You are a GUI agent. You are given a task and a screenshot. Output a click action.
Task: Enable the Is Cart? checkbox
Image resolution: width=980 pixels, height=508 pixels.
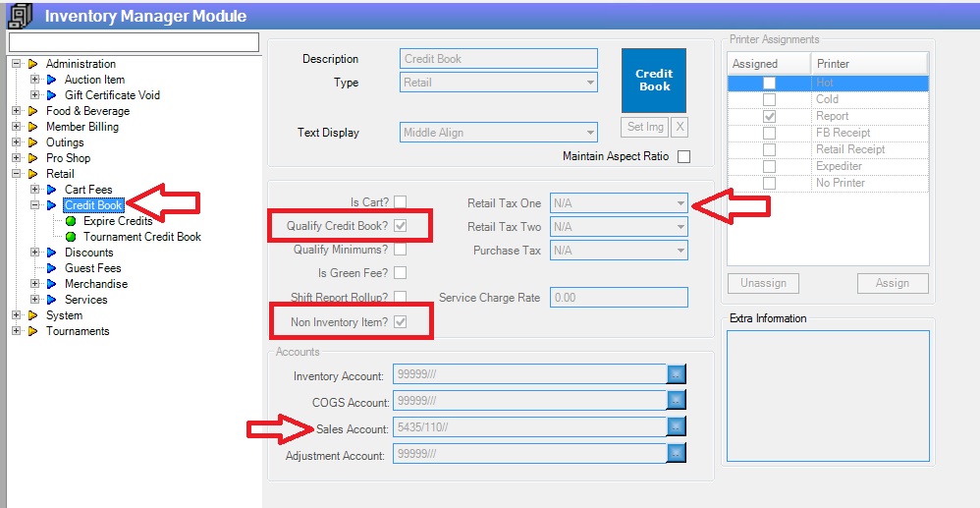[x=400, y=202]
